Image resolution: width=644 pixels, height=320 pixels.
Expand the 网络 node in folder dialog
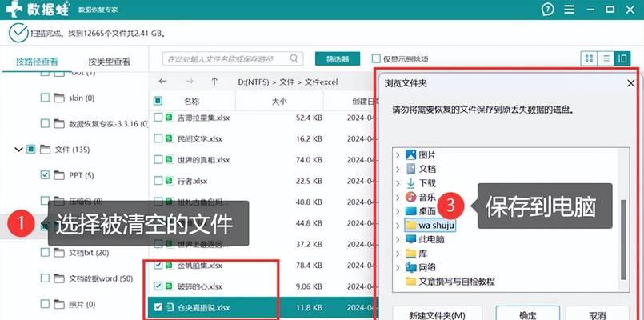click(398, 268)
